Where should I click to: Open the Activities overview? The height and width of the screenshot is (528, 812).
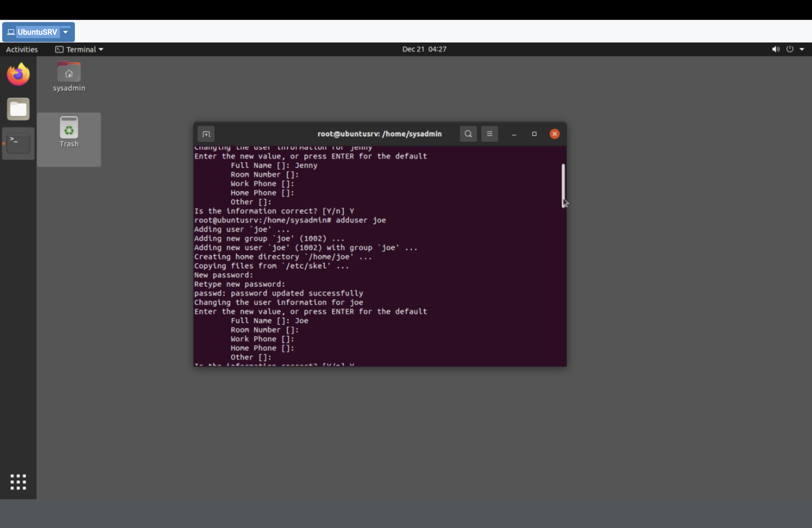[22, 49]
